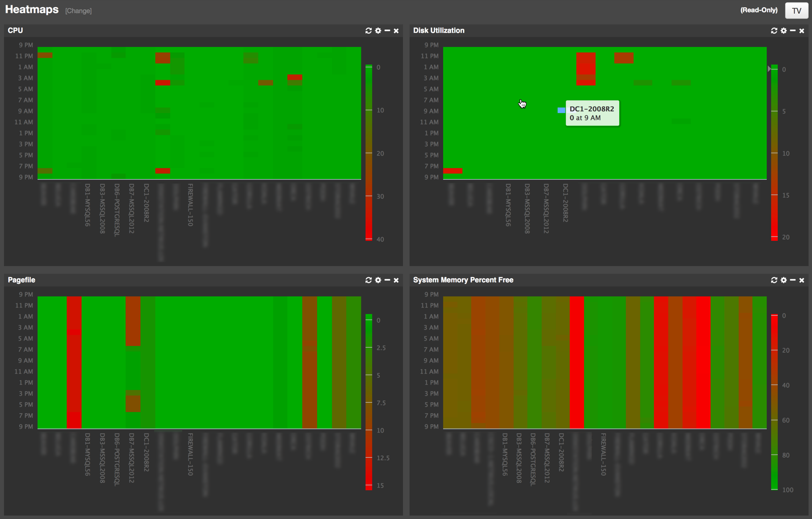Collapse the Disk Utilization panel

793,31
